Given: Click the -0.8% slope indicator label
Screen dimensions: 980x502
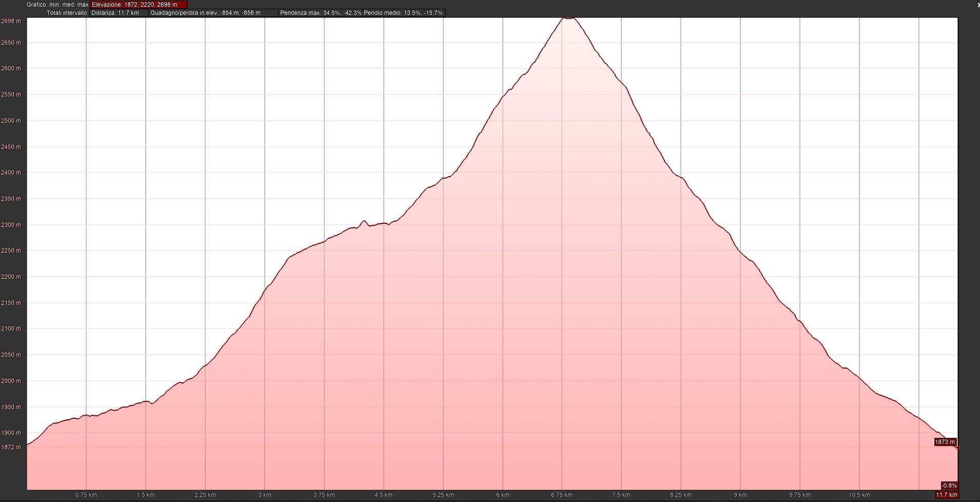Looking at the screenshot, I should pyautogui.click(x=949, y=486).
